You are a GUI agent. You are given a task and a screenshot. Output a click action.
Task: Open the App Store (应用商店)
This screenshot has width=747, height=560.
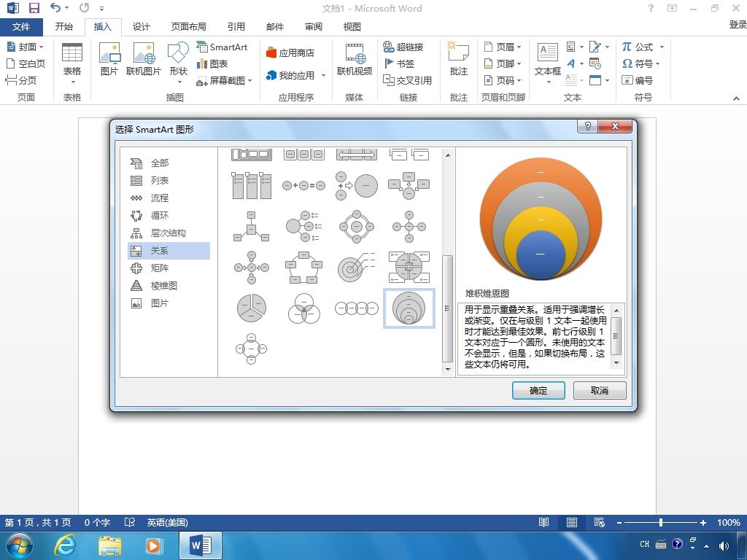coord(290,52)
